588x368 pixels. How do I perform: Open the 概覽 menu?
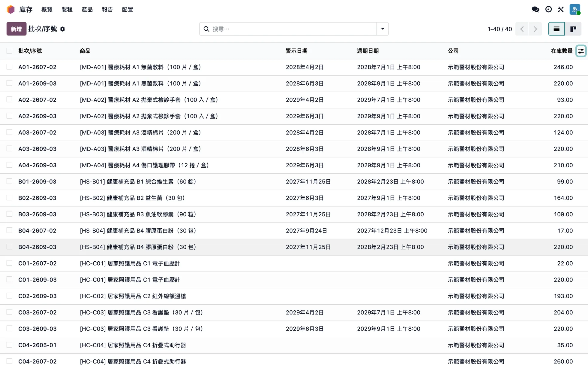(47, 9)
